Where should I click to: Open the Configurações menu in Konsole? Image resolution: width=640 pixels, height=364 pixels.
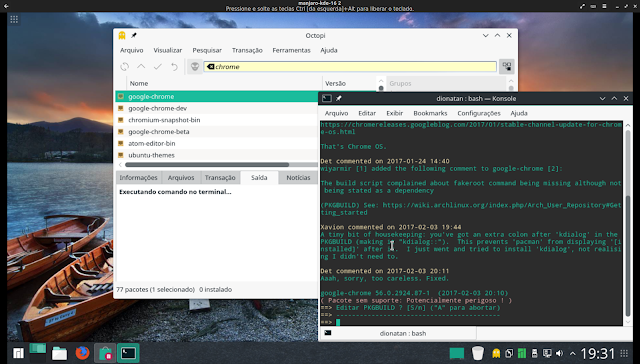tap(479, 113)
